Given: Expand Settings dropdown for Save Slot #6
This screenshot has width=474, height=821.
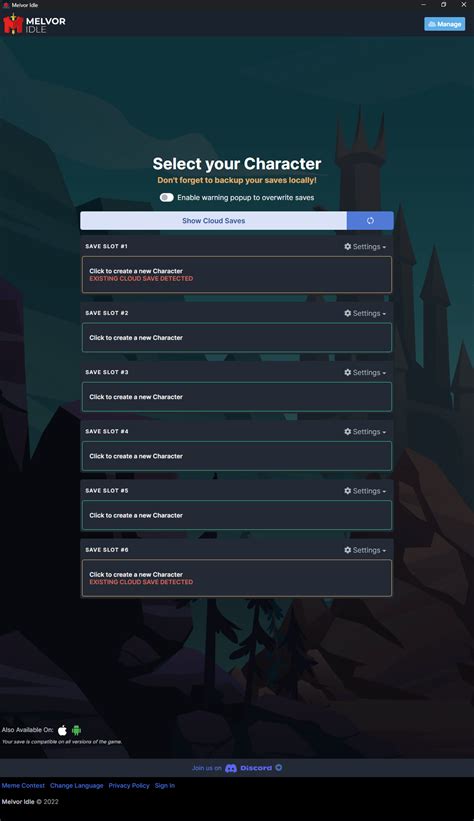Looking at the screenshot, I should coord(365,550).
